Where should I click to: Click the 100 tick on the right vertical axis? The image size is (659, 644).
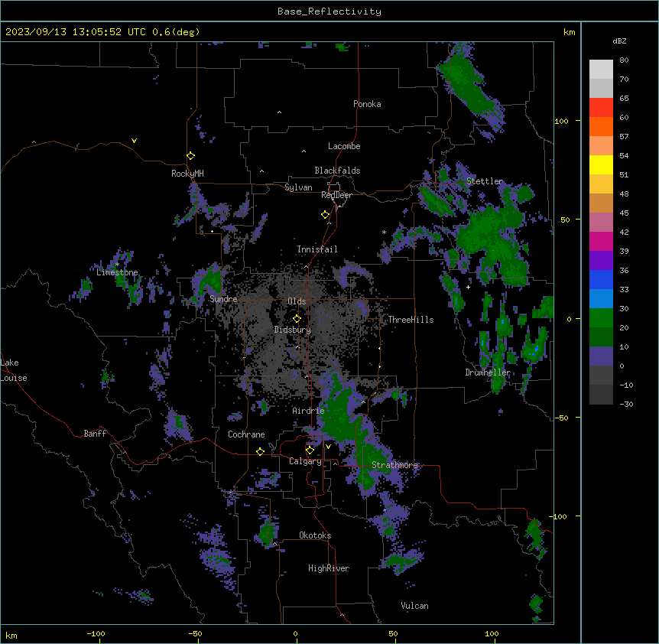click(561, 121)
